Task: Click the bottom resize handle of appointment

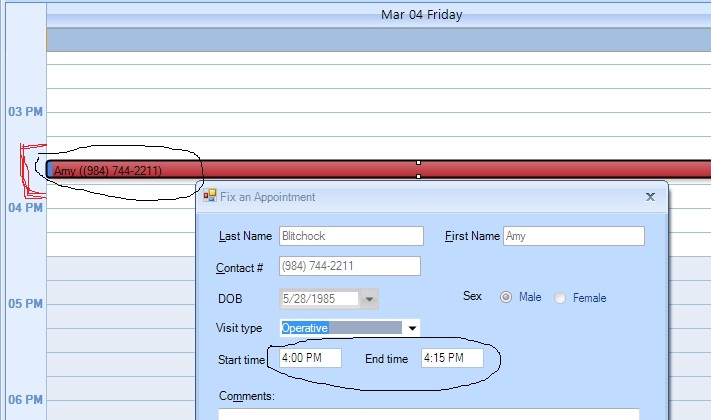Action: [418, 176]
